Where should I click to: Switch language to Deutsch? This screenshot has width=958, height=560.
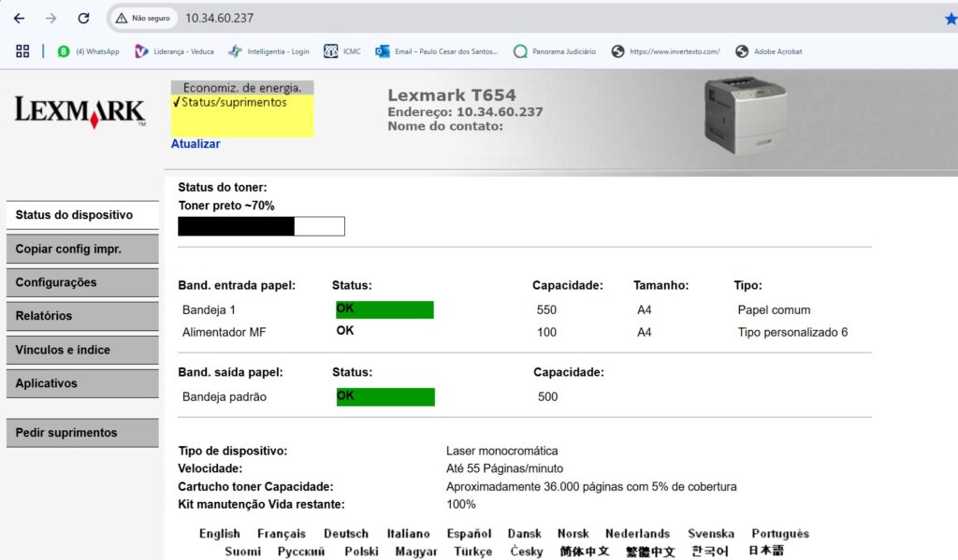[346, 534]
